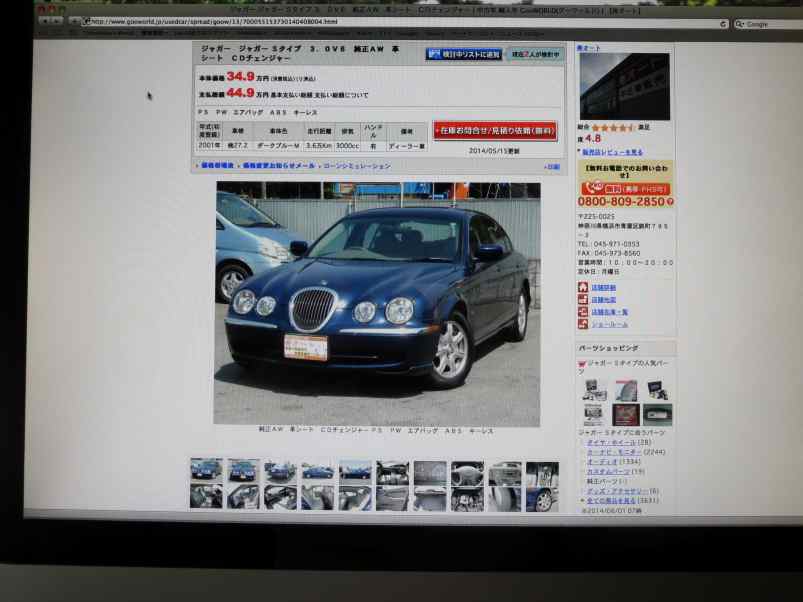Image resolution: width=803 pixels, height=602 pixels.
Task: Click the first parts product image in the top row
Action: coord(595,390)
